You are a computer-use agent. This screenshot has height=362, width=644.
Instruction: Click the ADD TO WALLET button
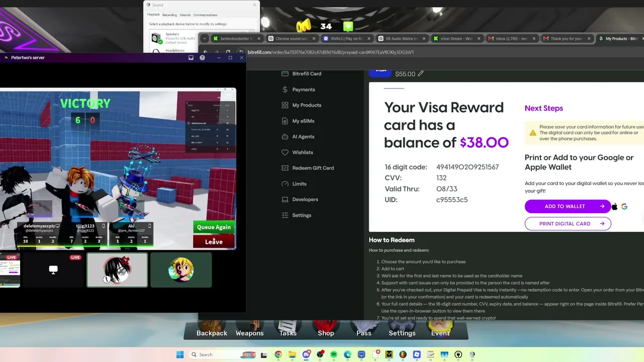pos(568,206)
